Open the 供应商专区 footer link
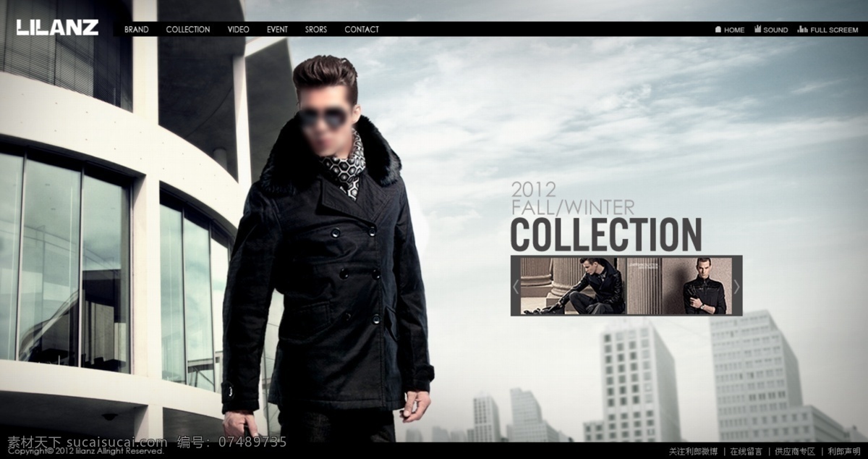The width and height of the screenshot is (868, 459). click(795, 452)
